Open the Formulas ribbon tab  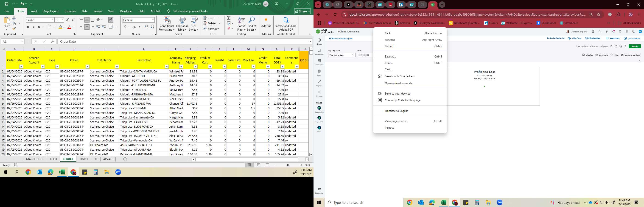point(70,11)
